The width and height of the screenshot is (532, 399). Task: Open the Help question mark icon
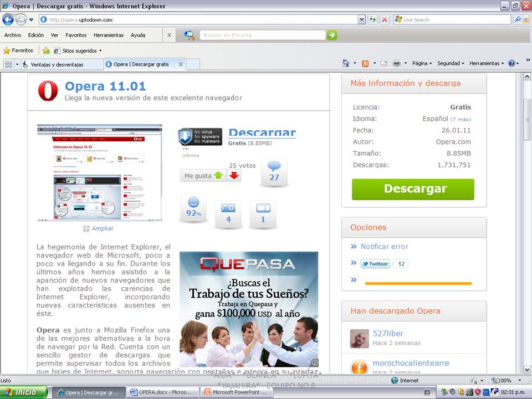coord(511,63)
